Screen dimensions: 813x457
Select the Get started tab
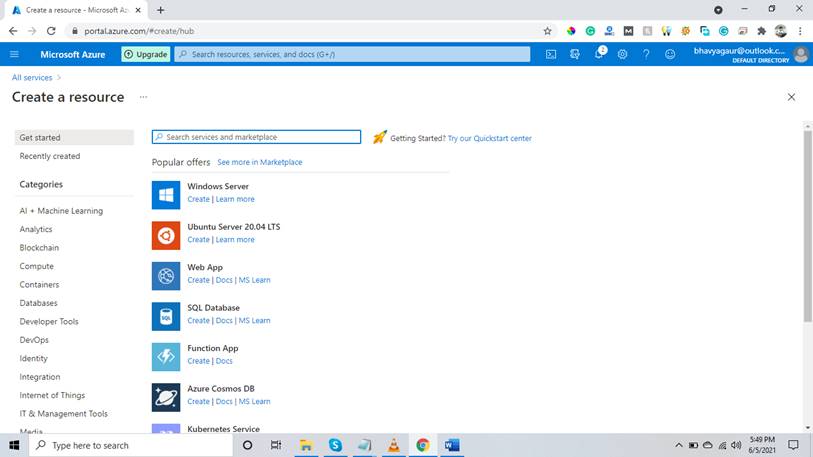pos(74,137)
